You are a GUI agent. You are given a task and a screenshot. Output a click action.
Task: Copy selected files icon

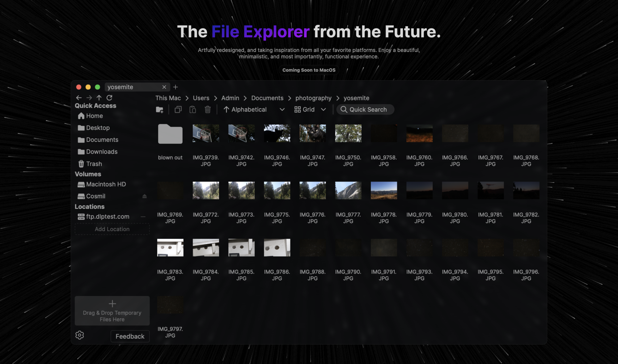tap(178, 110)
